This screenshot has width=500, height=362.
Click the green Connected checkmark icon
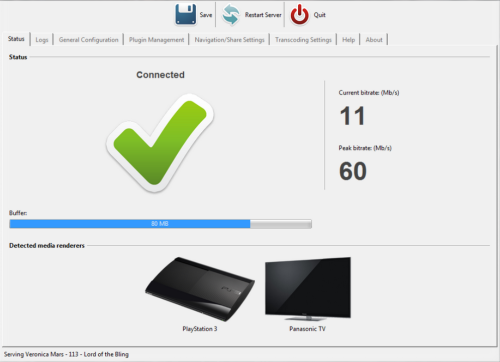pos(160,143)
